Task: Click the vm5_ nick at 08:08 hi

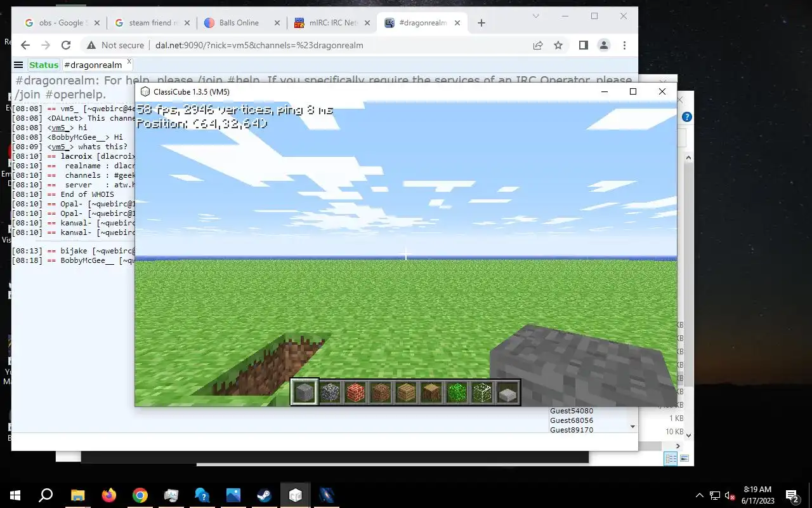Action: pyautogui.click(x=60, y=128)
